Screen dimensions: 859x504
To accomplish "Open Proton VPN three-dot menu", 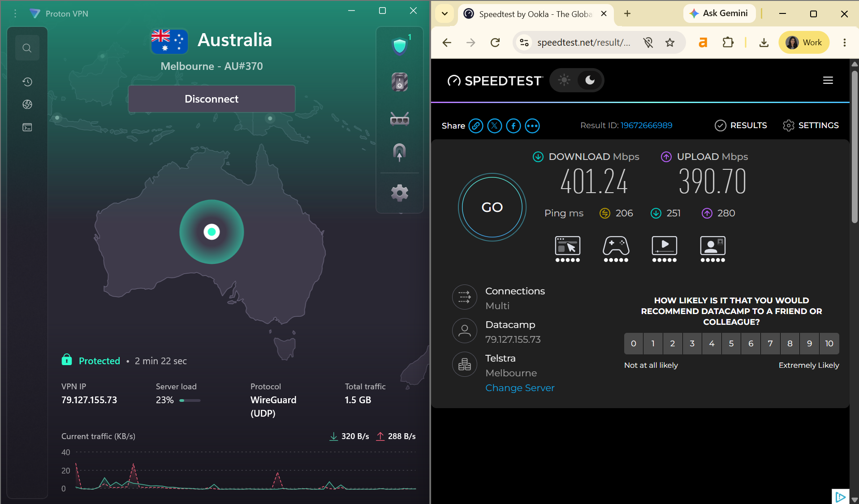I will coord(15,13).
